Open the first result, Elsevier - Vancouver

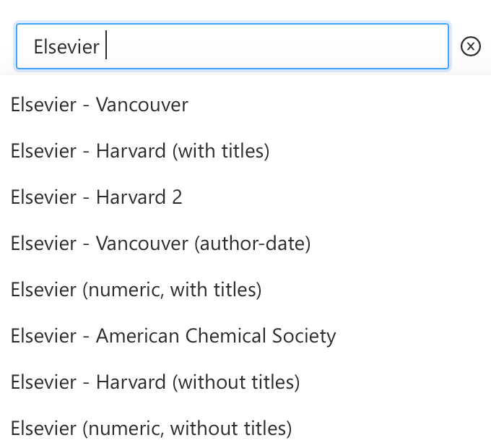coord(245,105)
